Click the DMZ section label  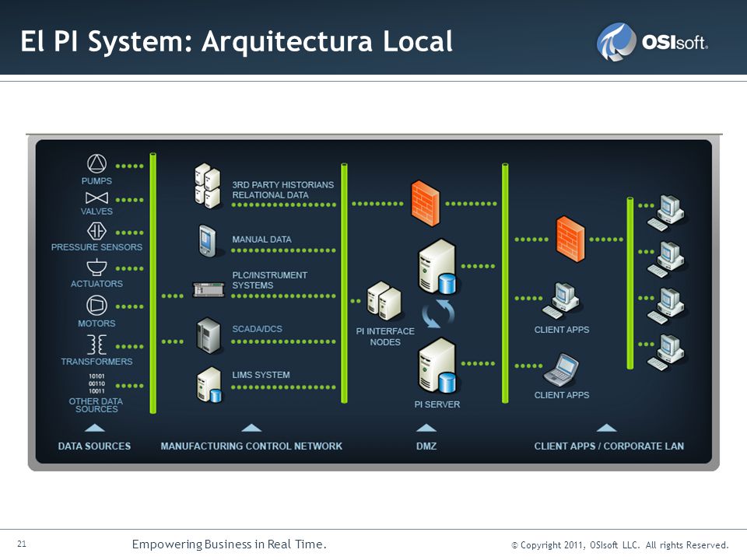(426, 446)
